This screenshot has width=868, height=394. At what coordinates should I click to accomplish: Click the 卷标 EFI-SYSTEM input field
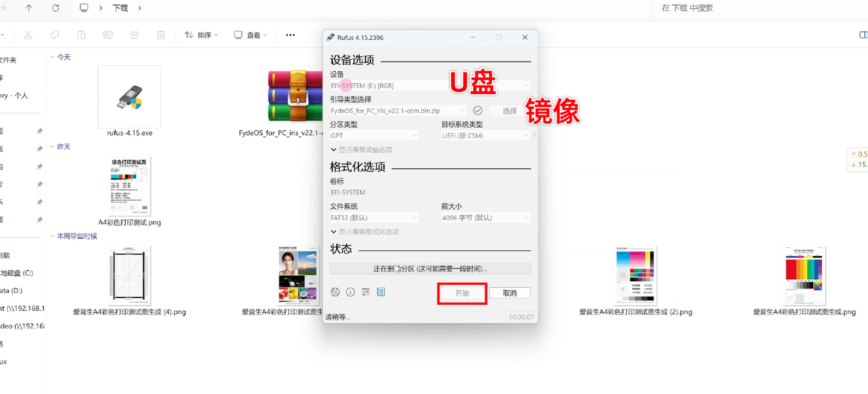point(430,192)
